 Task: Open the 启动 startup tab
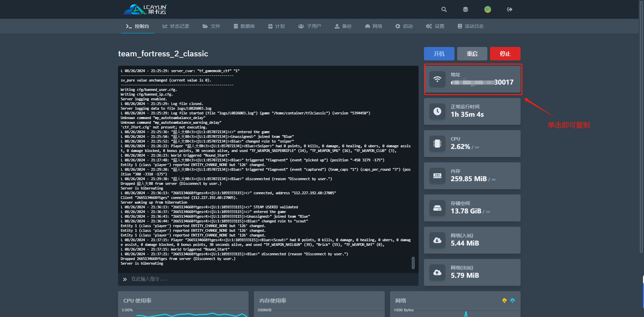(x=404, y=26)
